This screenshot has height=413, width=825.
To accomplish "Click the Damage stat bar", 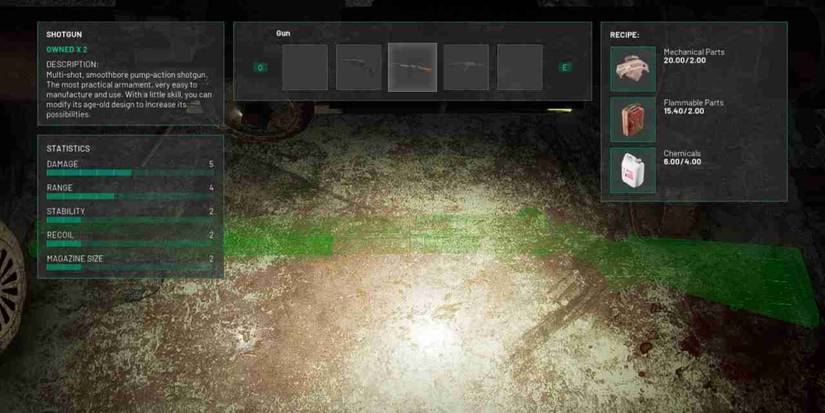I will point(130,173).
